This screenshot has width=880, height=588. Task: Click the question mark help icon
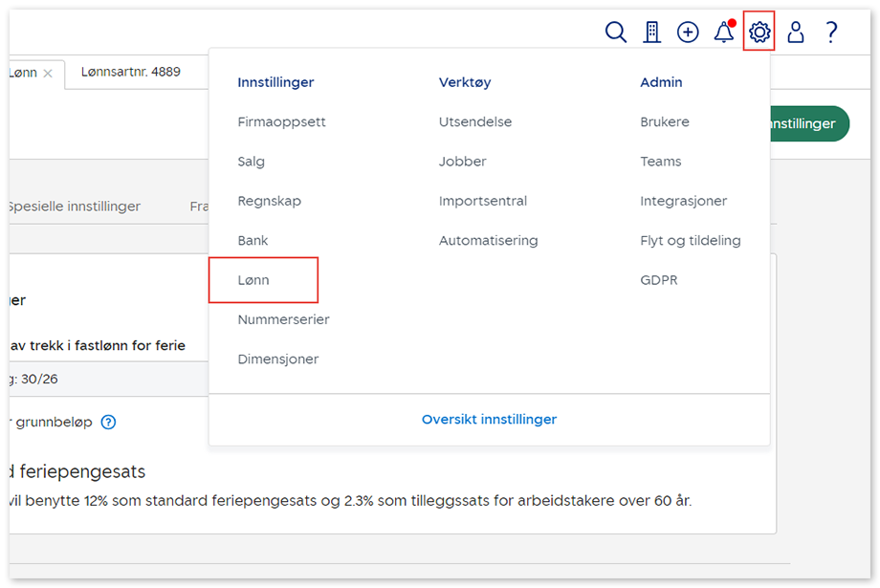pyautogui.click(x=831, y=33)
